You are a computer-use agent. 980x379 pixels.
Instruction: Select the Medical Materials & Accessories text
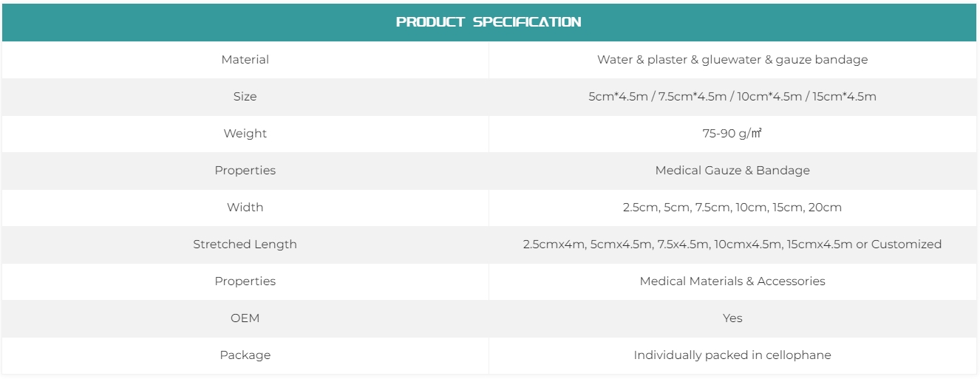coord(732,281)
